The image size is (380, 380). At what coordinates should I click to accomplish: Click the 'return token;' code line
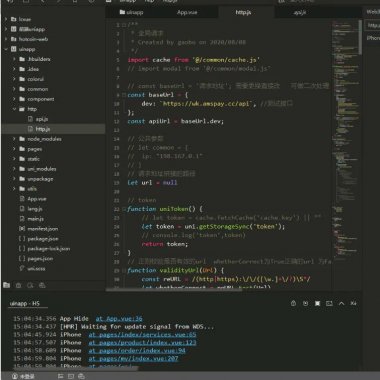pyautogui.click(x=165, y=244)
